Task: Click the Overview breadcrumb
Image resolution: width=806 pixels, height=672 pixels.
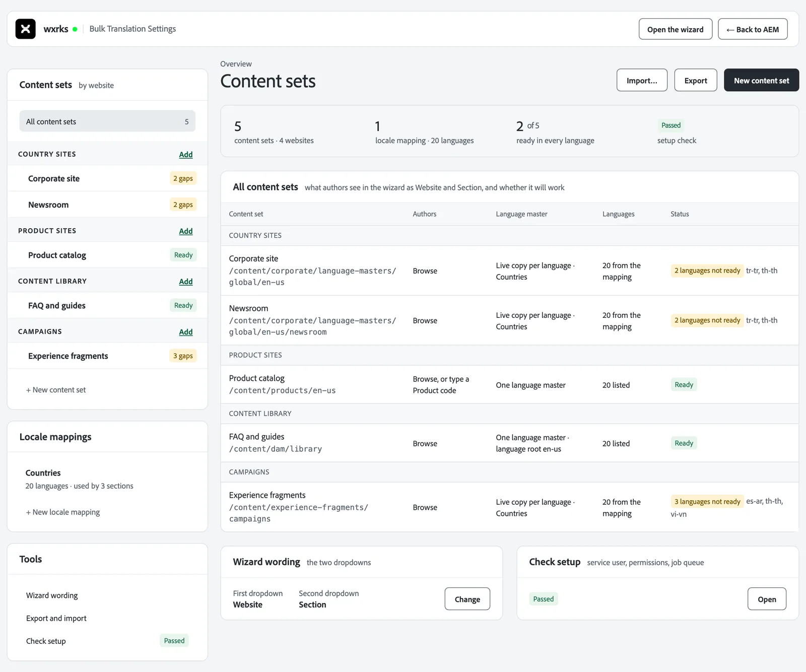Action: click(236, 64)
